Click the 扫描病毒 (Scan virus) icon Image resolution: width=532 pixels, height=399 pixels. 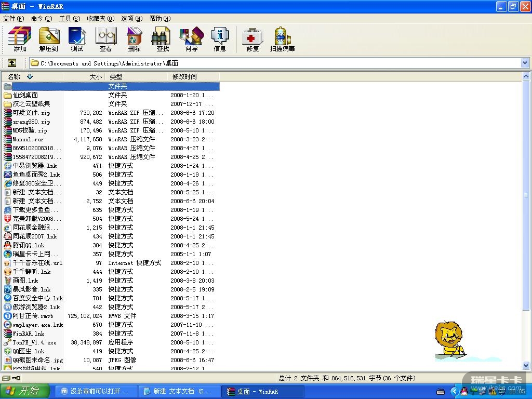click(x=282, y=38)
